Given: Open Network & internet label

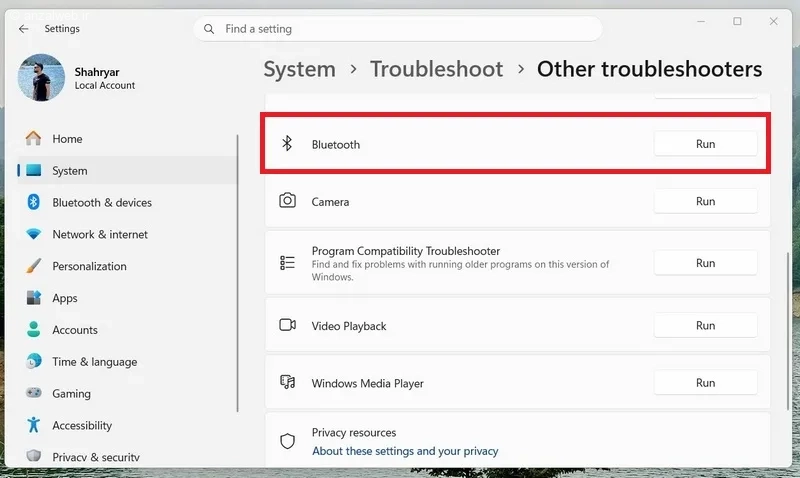Looking at the screenshot, I should click(x=100, y=234).
